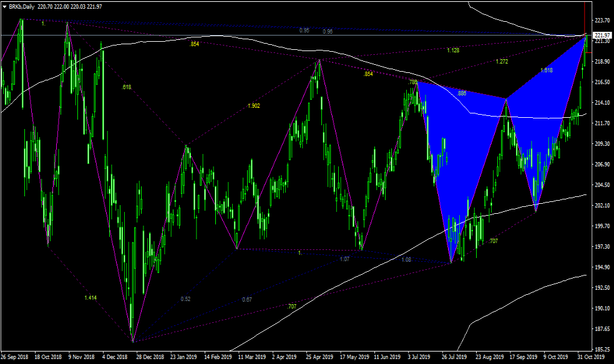
Task: Click the 1.128 ratio label
Action: (x=453, y=50)
